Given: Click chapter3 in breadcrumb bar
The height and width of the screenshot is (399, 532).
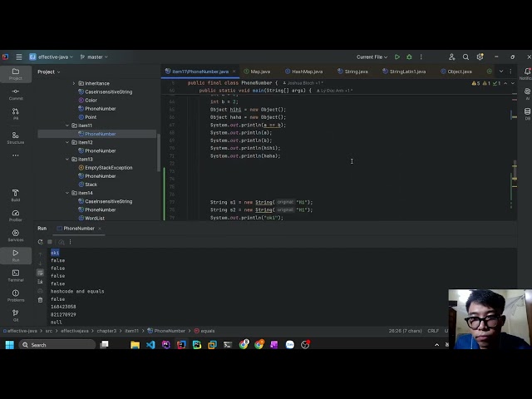Looking at the screenshot, I should (x=106, y=331).
